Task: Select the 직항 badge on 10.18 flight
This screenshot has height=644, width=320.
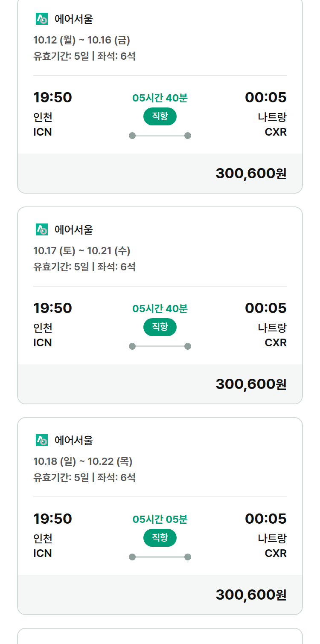Action: [x=160, y=538]
